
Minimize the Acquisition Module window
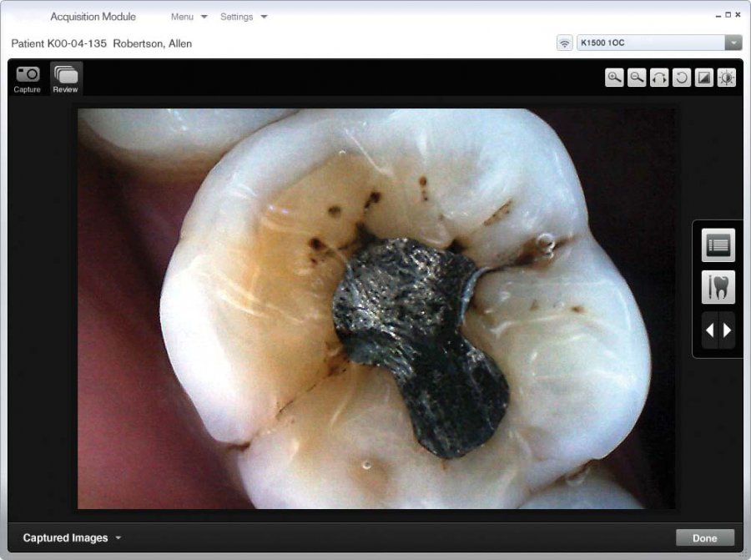click(718, 15)
